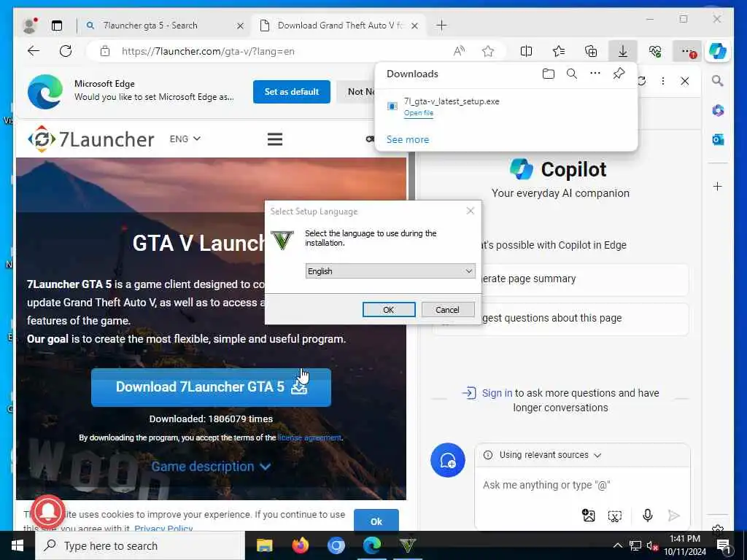Viewport: 747px width, 560px height.
Task: Open Copilot pane more options dots
Action: pos(662,81)
